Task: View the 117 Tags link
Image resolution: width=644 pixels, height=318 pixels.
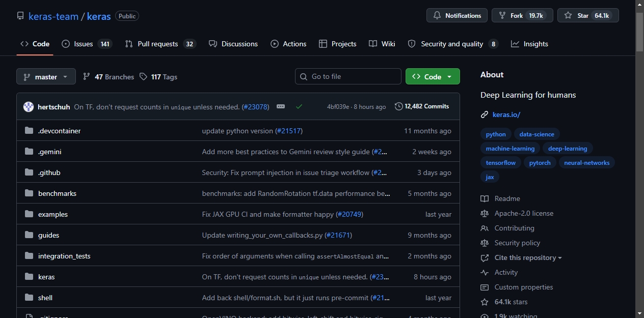Action: (158, 77)
